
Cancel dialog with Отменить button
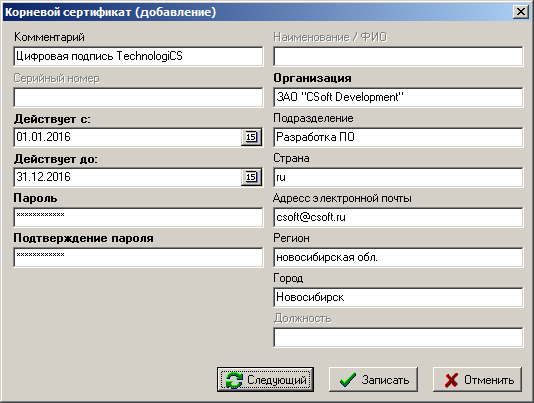(x=477, y=379)
